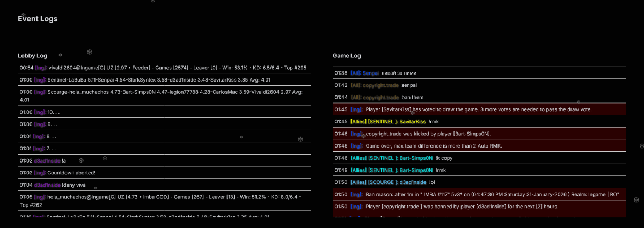
Task: Click d3ad1nside name on the "!deny viva" row
Action: [47, 185]
